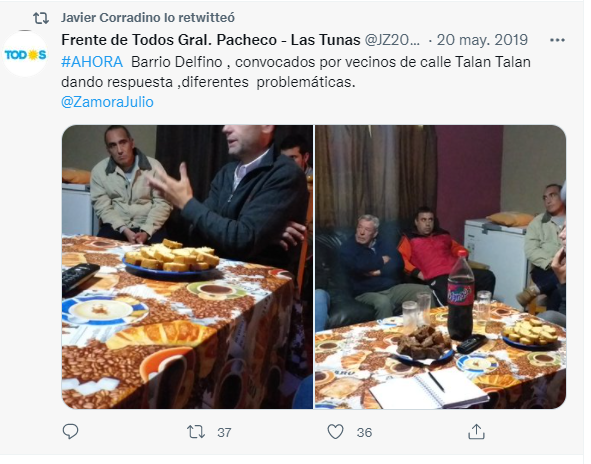The image size is (591, 464).
Task: Open the #AHORA hashtag link
Action: click(x=92, y=62)
